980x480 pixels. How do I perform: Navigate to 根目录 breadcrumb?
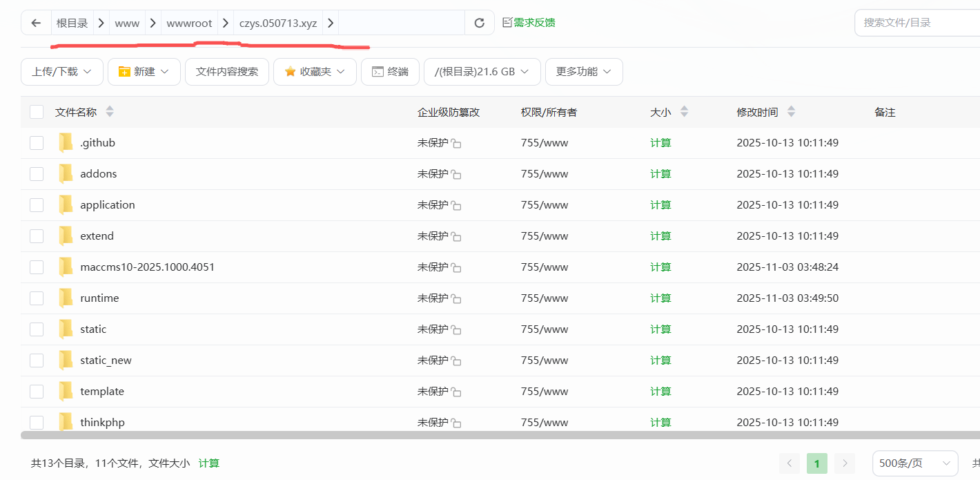pos(72,23)
